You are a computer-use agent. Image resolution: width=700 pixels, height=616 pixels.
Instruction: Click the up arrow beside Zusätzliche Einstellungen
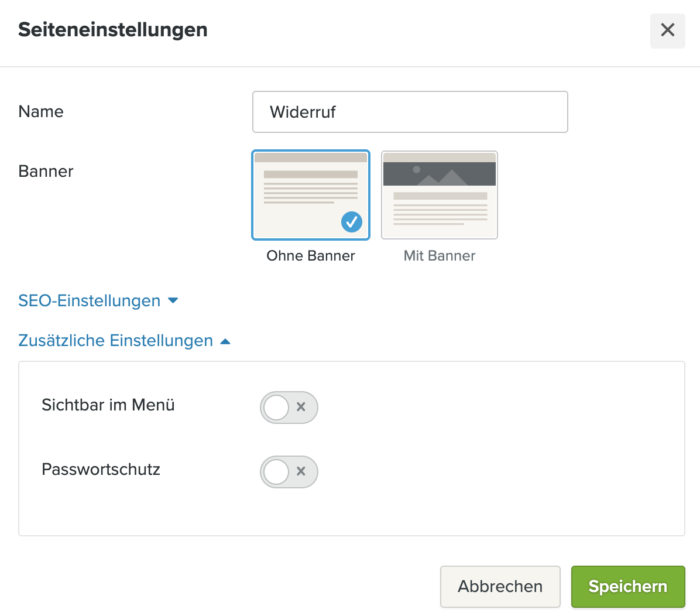click(x=225, y=342)
